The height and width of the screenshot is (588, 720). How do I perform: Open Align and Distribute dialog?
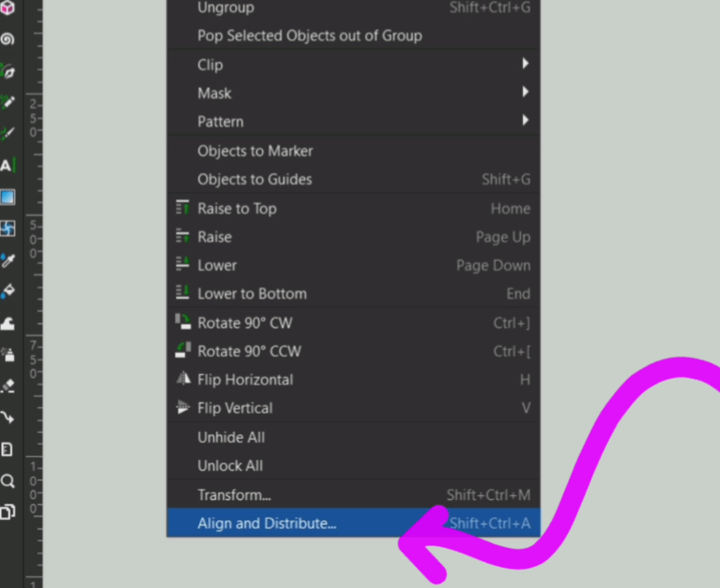pos(267,523)
